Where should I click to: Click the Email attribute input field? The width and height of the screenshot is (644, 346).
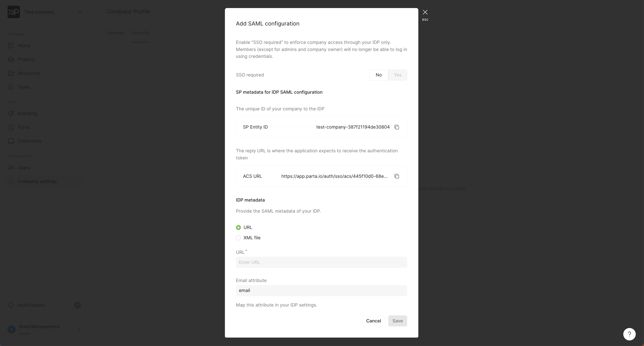[x=321, y=291]
